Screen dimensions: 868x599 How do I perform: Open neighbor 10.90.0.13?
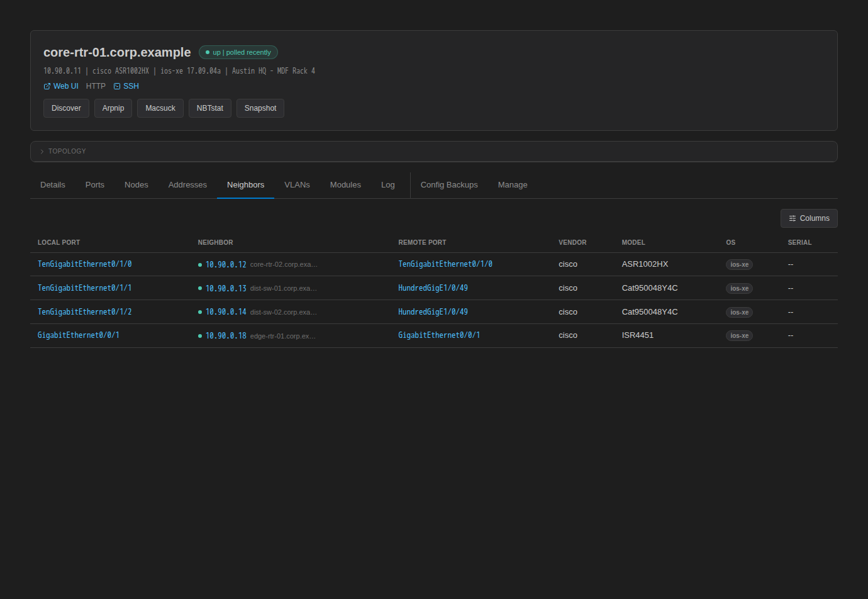pyautogui.click(x=226, y=289)
